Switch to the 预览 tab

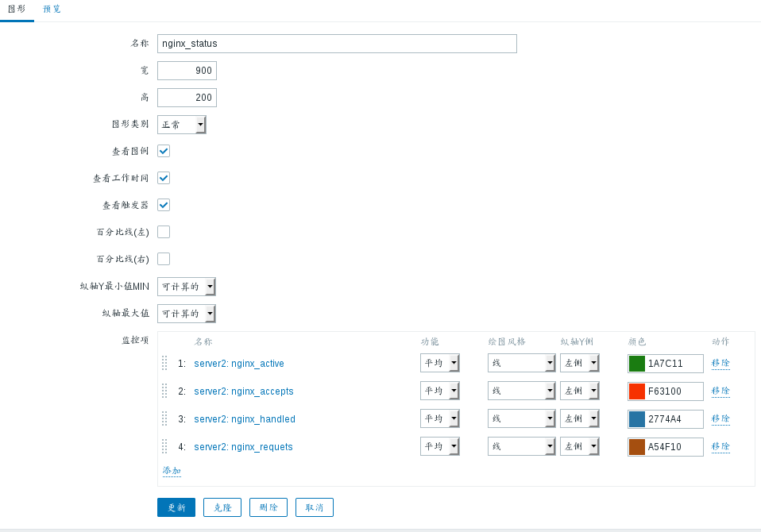point(52,10)
